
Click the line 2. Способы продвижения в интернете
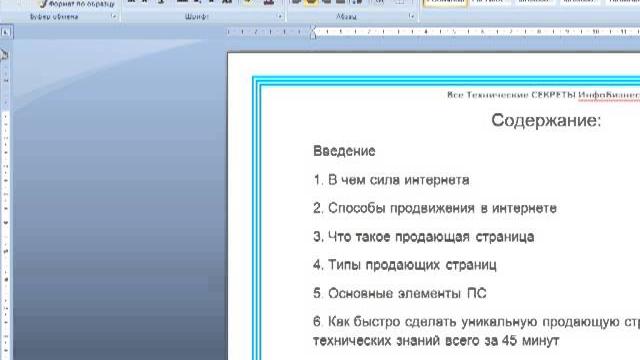click(435, 208)
